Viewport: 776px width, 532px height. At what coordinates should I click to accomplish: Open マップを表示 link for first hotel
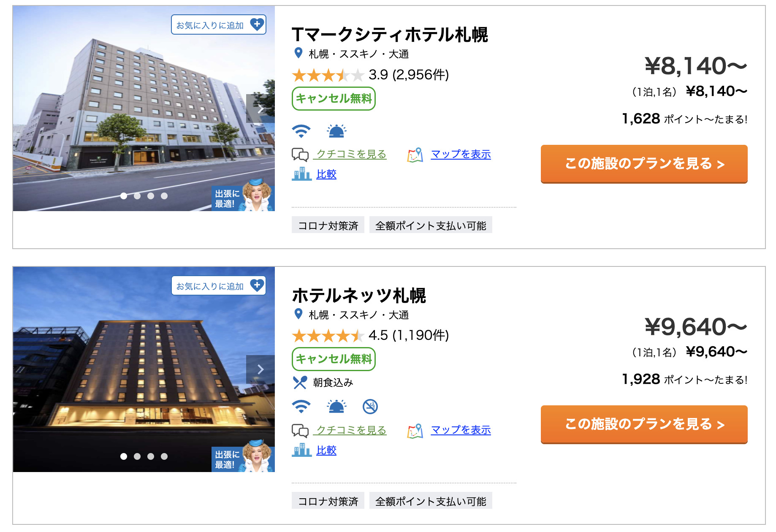461,155
